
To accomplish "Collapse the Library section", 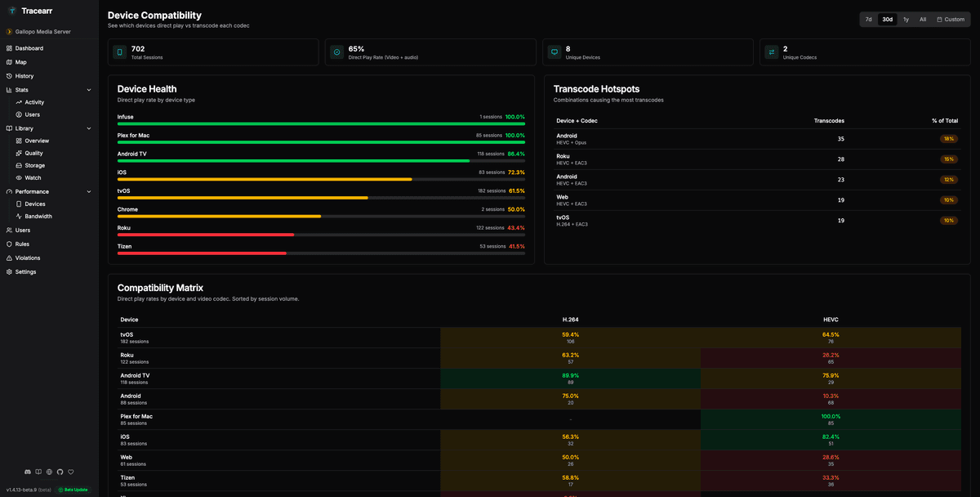I will [88, 128].
